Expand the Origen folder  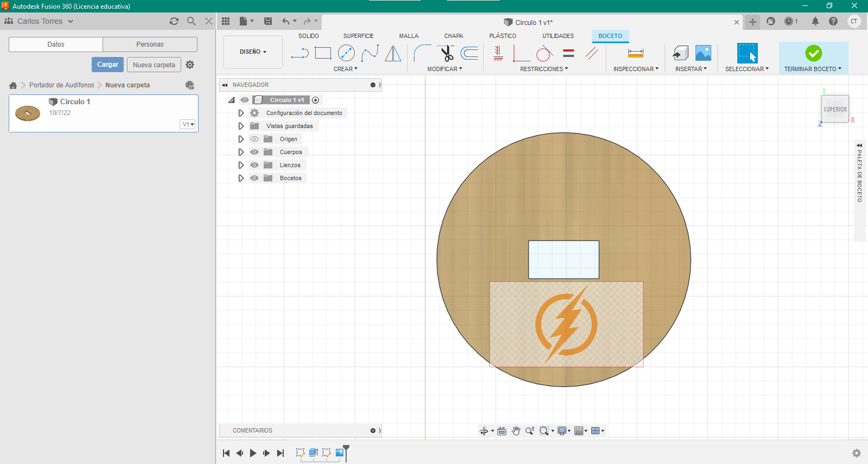tap(241, 139)
